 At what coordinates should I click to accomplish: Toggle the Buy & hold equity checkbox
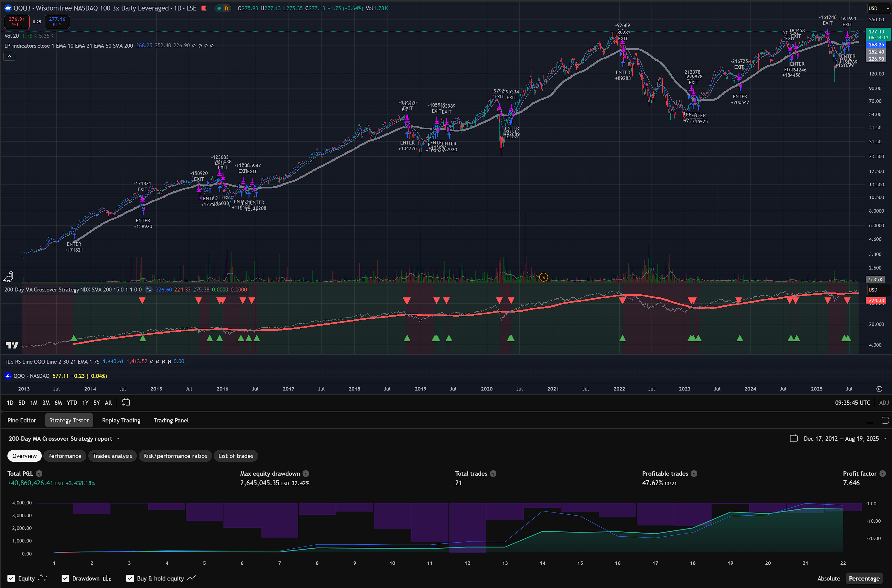[130, 578]
